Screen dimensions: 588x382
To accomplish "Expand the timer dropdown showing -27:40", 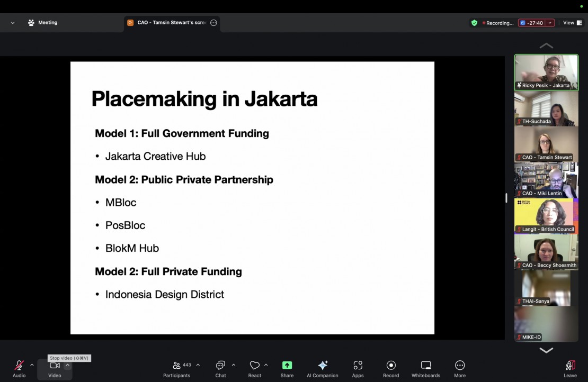I will point(550,23).
